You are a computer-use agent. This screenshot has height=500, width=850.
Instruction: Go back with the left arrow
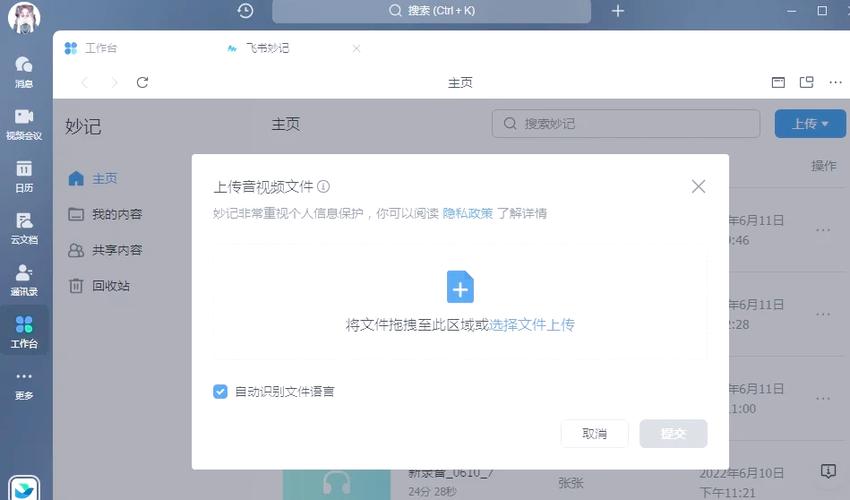[x=85, y=82]
